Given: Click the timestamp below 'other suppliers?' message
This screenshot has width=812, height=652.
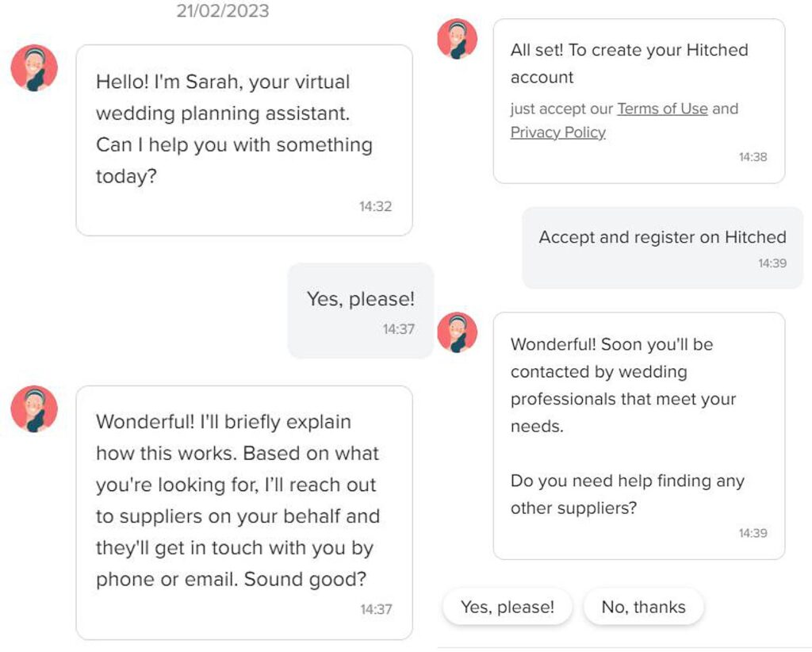Looking at the screenshot, I should 753,533.
